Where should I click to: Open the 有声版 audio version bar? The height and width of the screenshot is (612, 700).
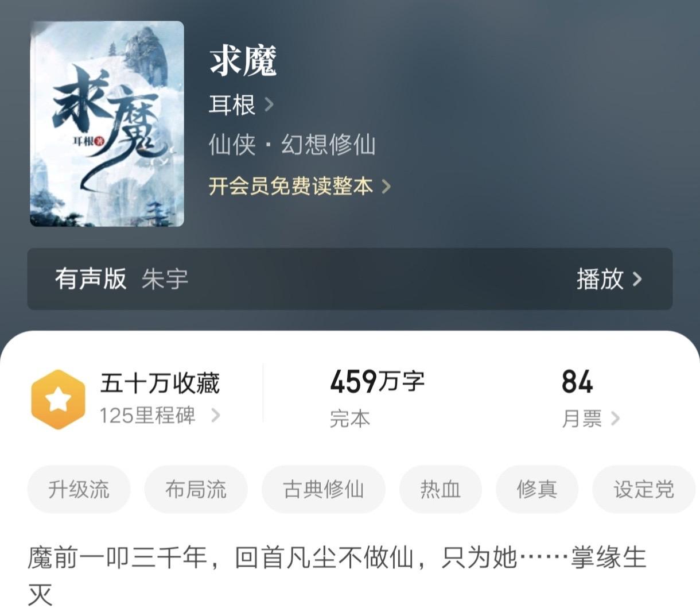[350, 279]
